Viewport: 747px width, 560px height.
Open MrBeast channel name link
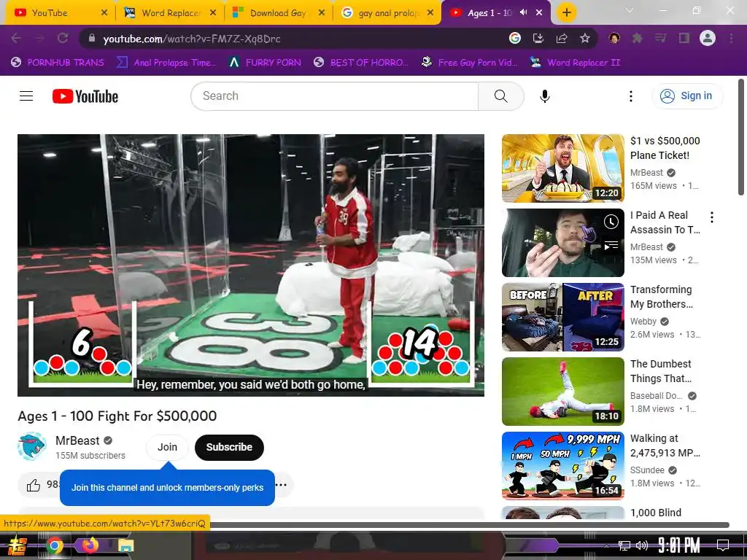coord(77,440)
